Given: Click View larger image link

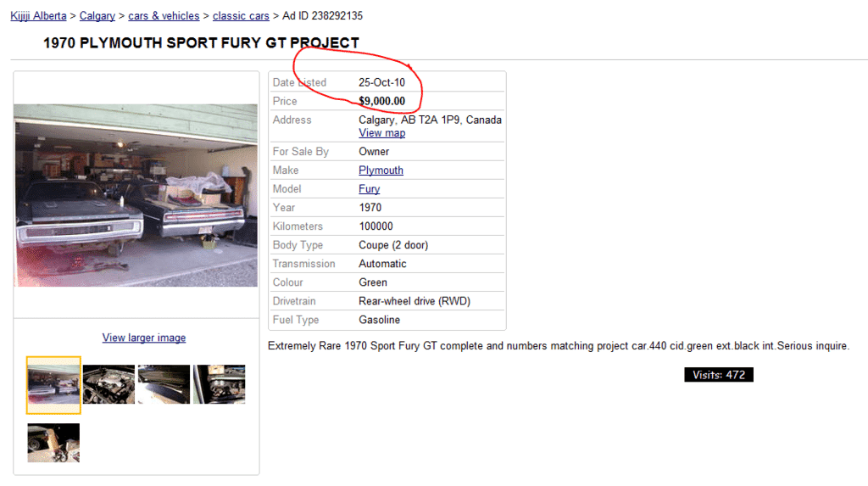Looking at the screenshot, I should [x=144, y=338].
